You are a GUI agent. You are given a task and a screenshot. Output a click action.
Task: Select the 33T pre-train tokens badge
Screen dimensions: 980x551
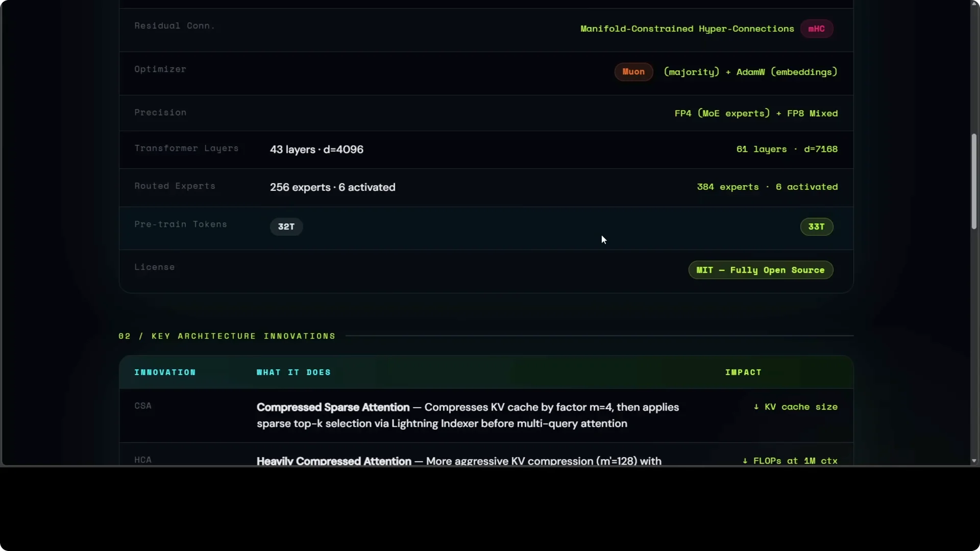click(817, 227)
